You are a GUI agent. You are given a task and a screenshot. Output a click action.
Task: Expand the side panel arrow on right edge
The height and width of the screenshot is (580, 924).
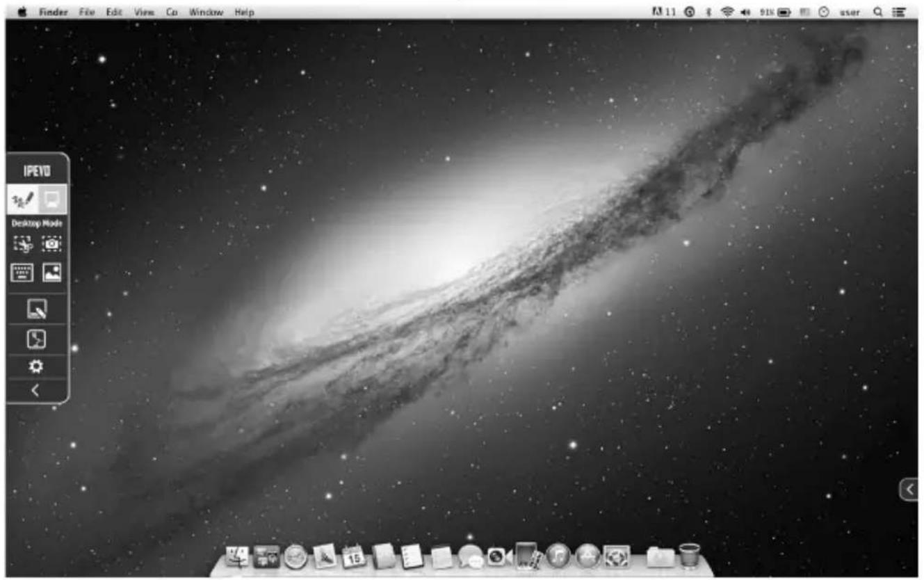(909, 490)
